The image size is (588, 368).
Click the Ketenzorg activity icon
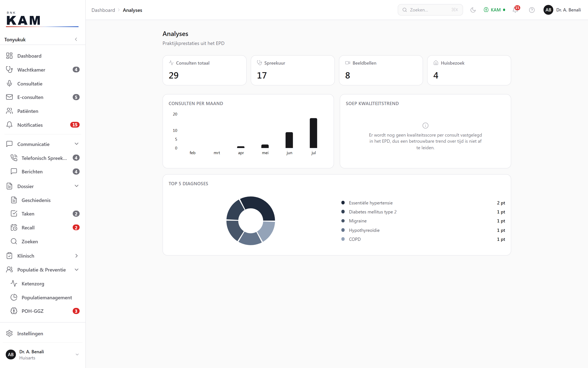(14, 284)
